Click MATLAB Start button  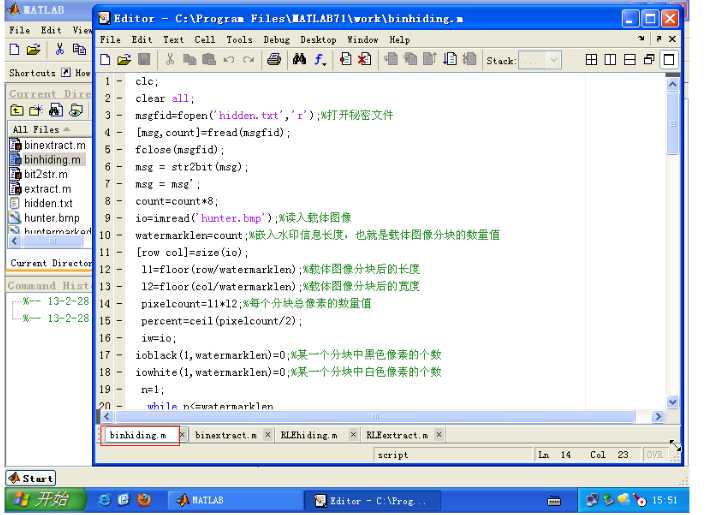coord(30,478)
